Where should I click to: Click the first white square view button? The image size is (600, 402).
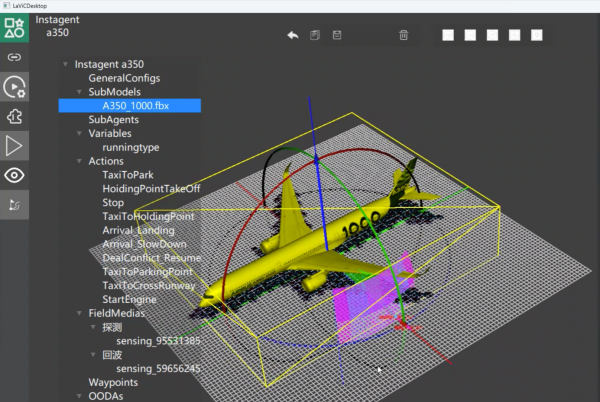point(448,35)
